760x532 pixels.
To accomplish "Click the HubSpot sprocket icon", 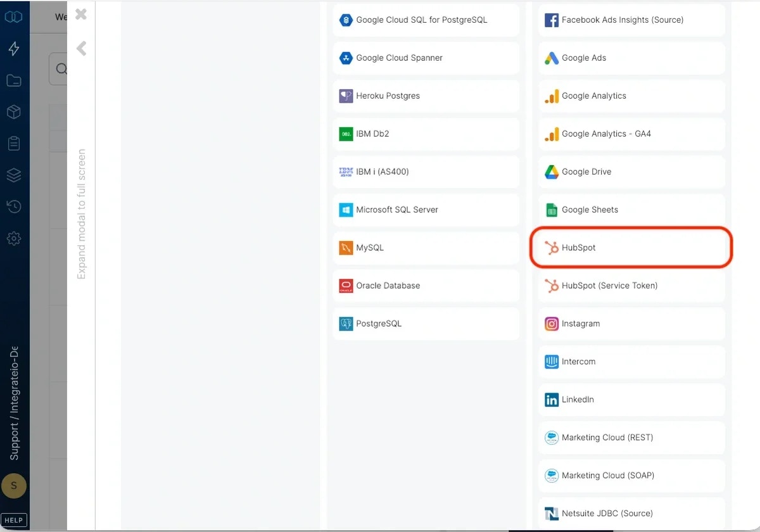I will pyautogui.click(x=552, y=248).
